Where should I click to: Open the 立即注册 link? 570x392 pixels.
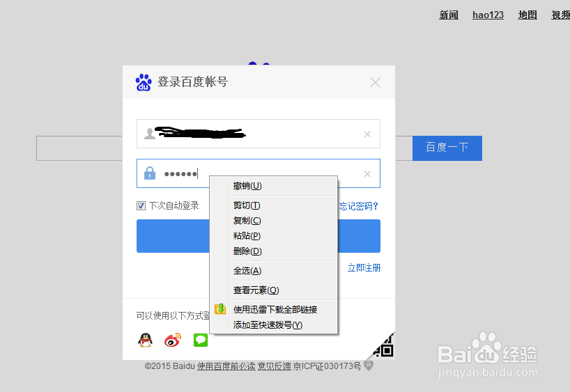click(364, 268)
